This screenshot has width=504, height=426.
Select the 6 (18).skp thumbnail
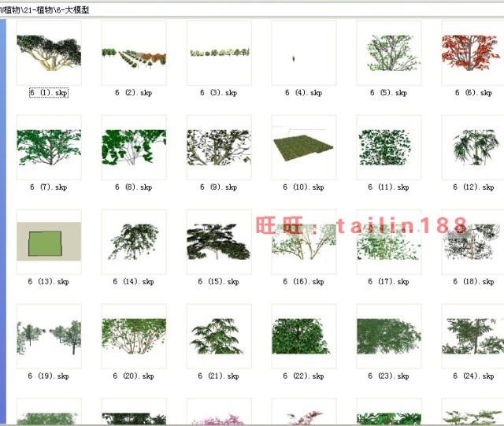[472, 242]
